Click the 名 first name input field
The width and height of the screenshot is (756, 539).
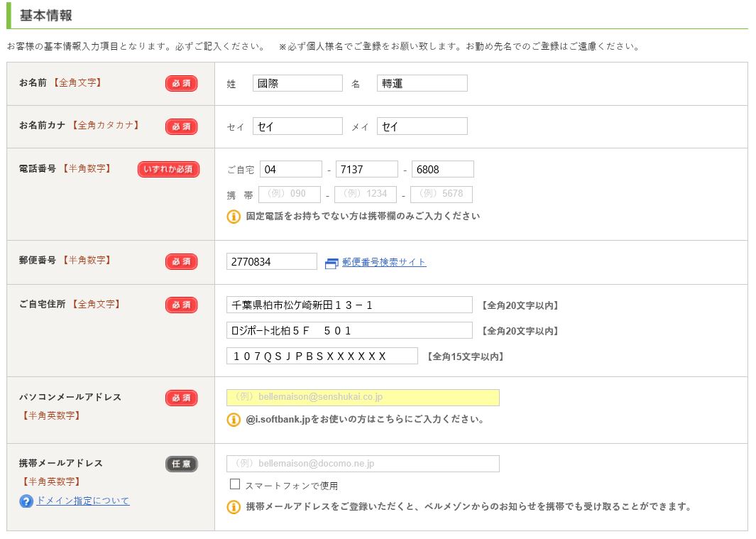(422, 84)
